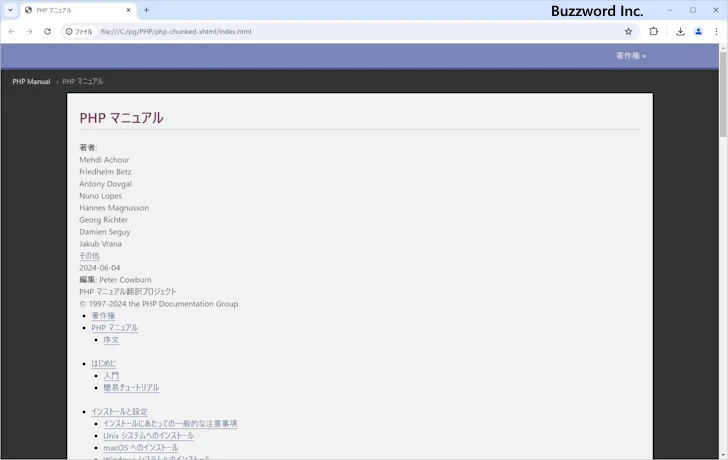
Task: Click author name Antony Dovgal
Action: (x=105, y=184)
